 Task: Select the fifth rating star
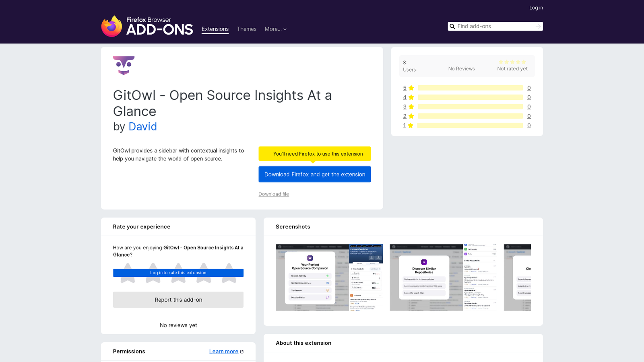click(229, 273)
